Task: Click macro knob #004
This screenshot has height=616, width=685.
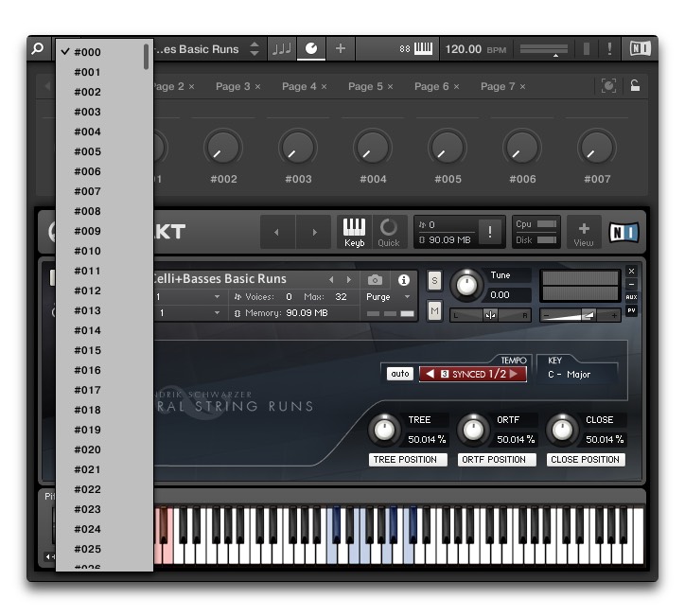Action: (373, 148)
